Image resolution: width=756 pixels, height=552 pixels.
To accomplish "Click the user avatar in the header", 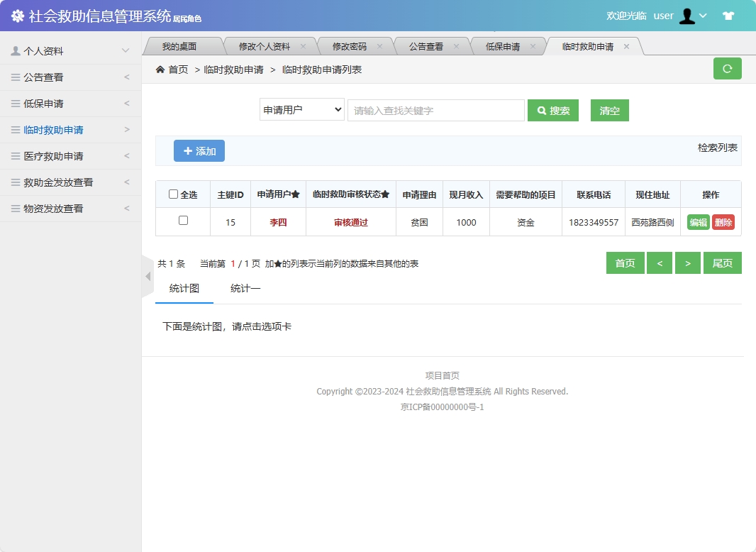I will [x=686, y=15].
